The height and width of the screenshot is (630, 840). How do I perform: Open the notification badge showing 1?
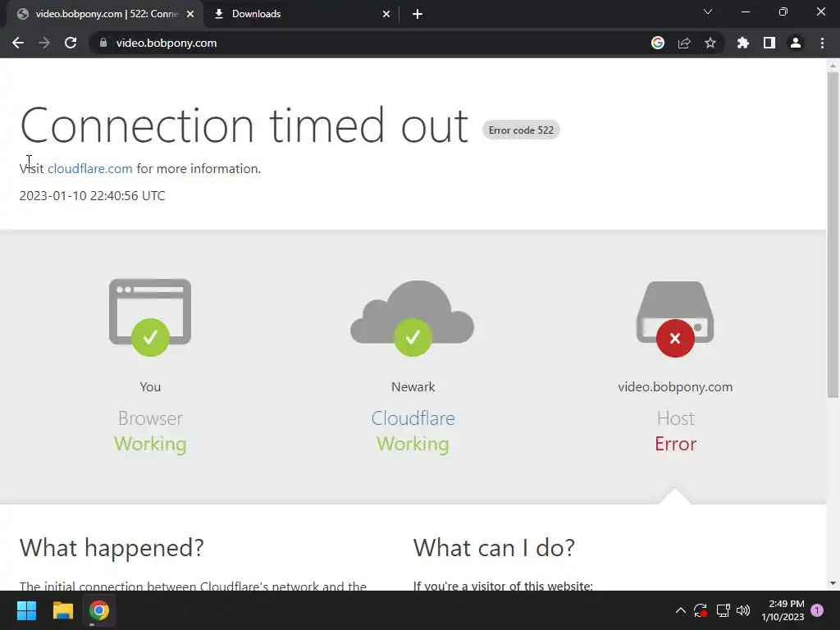[817, 610]
